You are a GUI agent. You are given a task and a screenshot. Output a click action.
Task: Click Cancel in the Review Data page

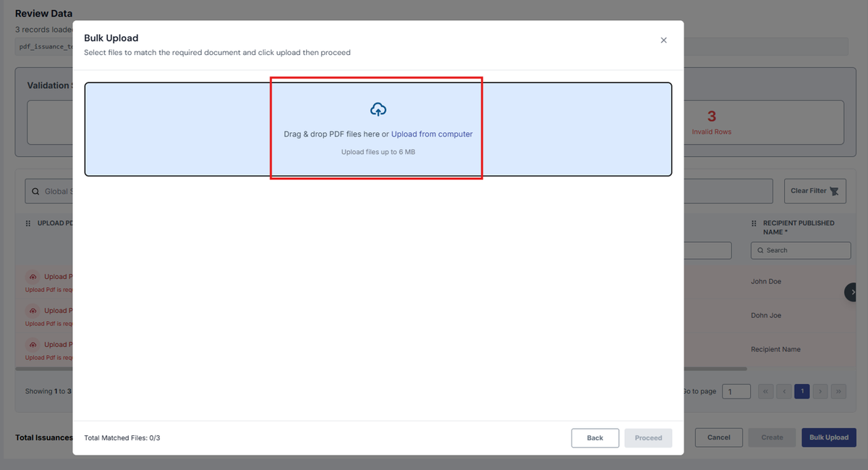(718, 437)
